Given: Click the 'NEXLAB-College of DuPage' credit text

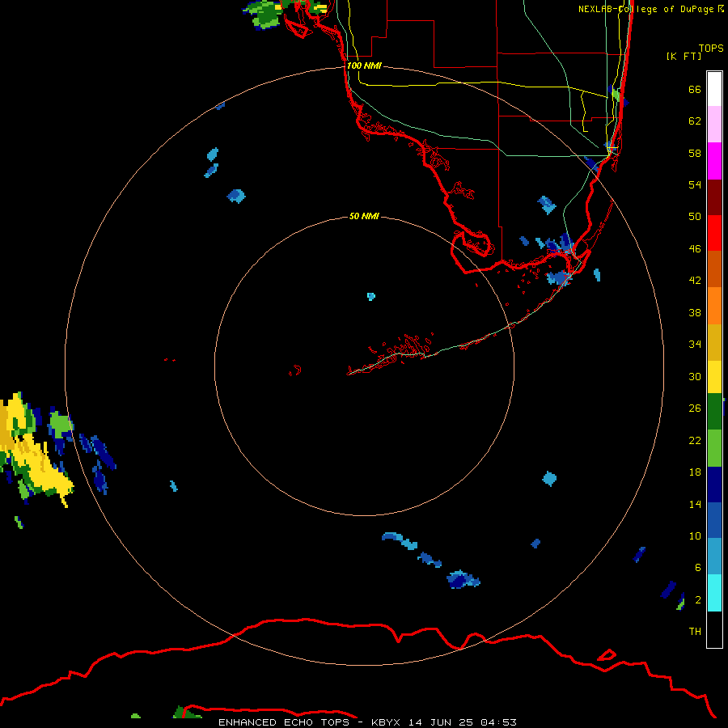Looking at the screenshot, I should point(645,9).
